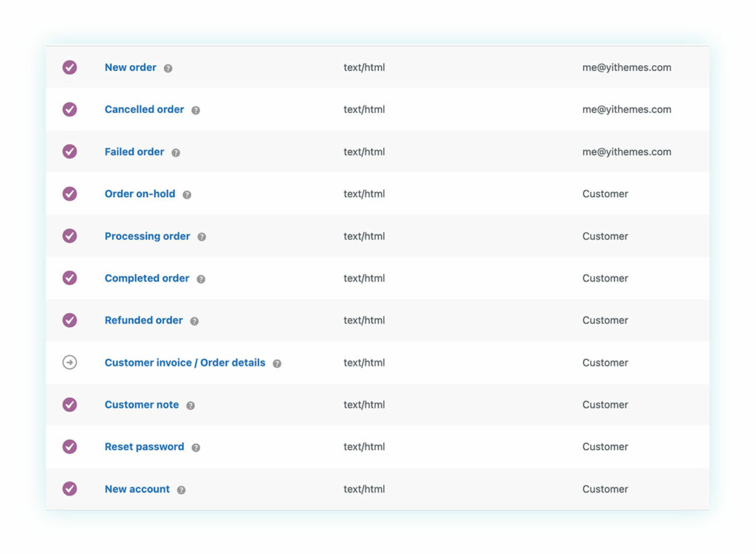The width and height of the screenshot is (756, 554).
Task: Open Customer invoice / Order details email
Action: [185, 363]
